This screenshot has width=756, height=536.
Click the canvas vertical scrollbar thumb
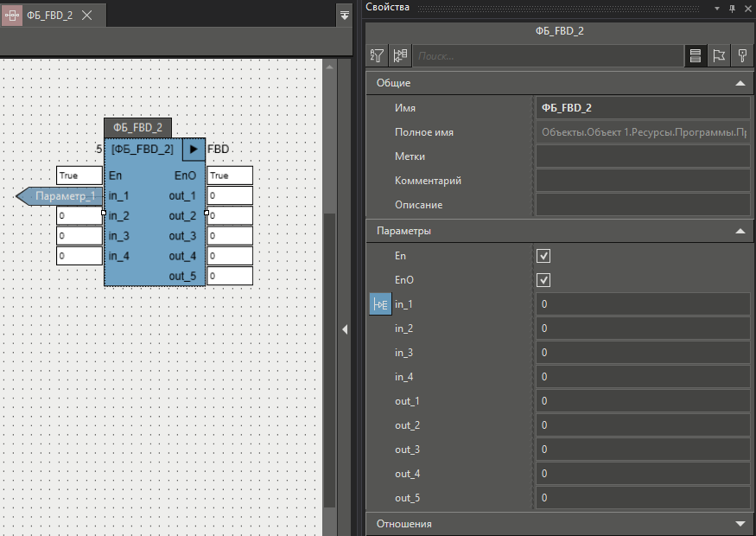(x=330, y=360)
